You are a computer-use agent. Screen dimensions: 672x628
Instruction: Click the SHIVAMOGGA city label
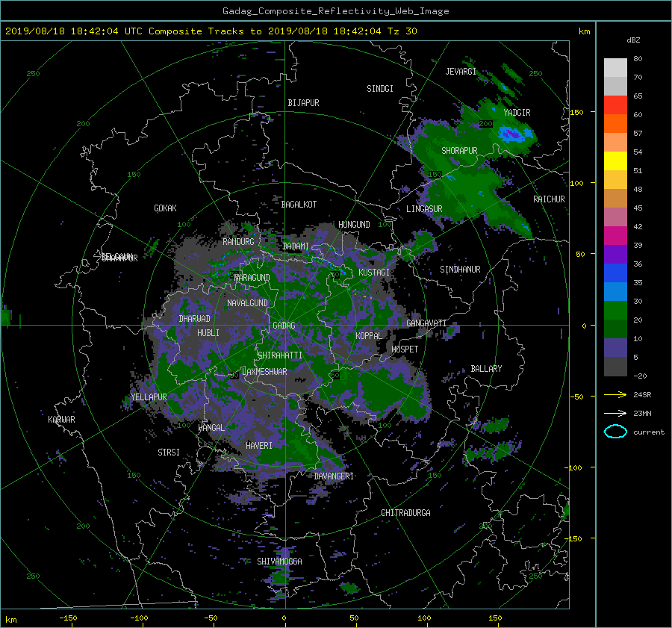pos(279,562)
